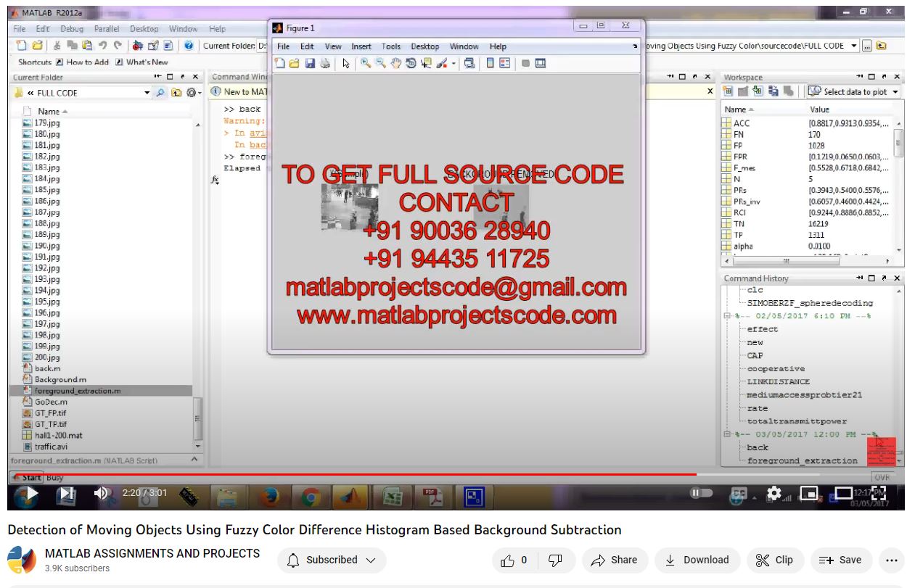This screenshot has height=588, width=915.
Task: Open the YouTube video settings gear
Action: [x=774, y=494]
